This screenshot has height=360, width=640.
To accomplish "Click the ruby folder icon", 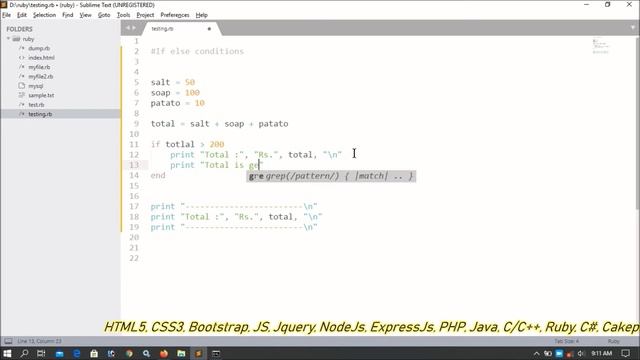I will coord(16,39).
